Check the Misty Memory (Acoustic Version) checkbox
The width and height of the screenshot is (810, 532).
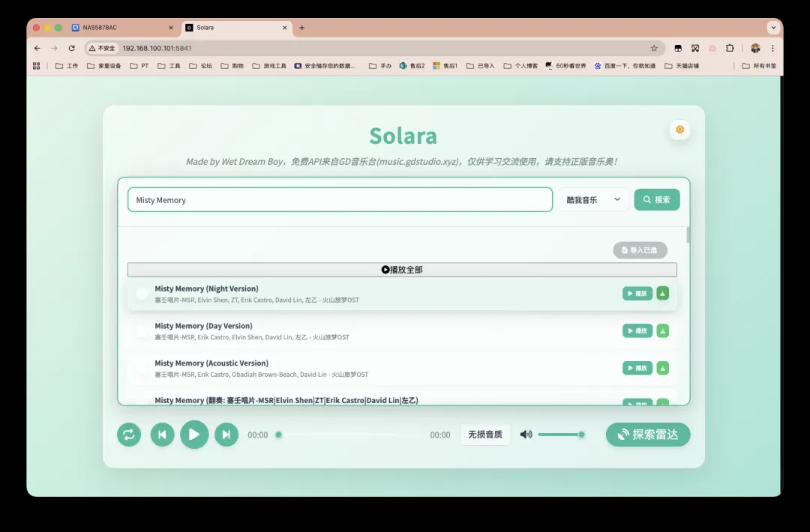click(x=142, y=368)
